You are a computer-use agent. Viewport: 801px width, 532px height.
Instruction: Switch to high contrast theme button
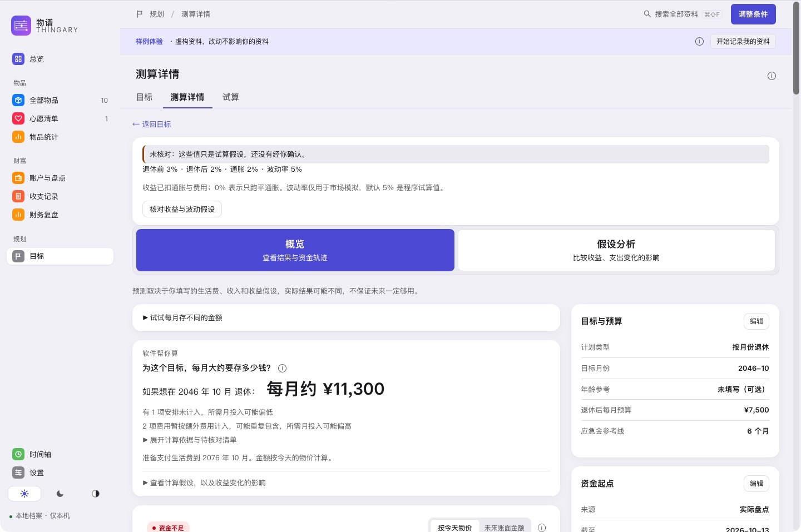tap(96, 494)
